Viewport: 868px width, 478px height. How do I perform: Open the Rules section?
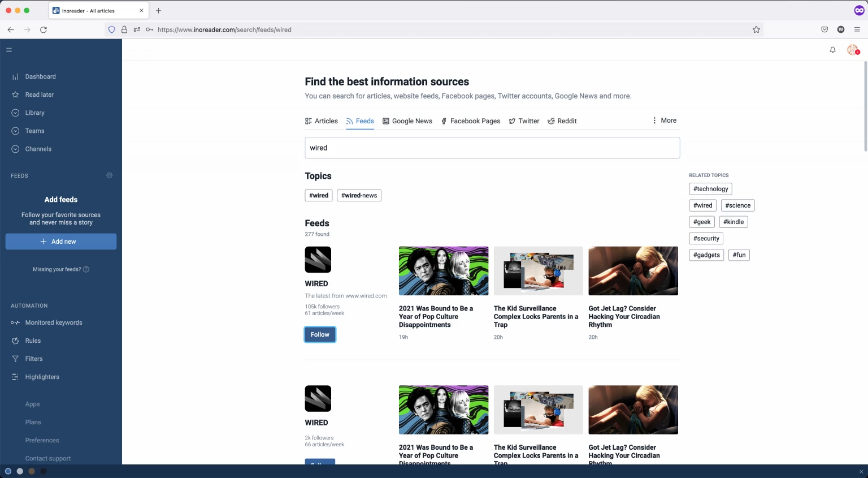pos(34,341)
